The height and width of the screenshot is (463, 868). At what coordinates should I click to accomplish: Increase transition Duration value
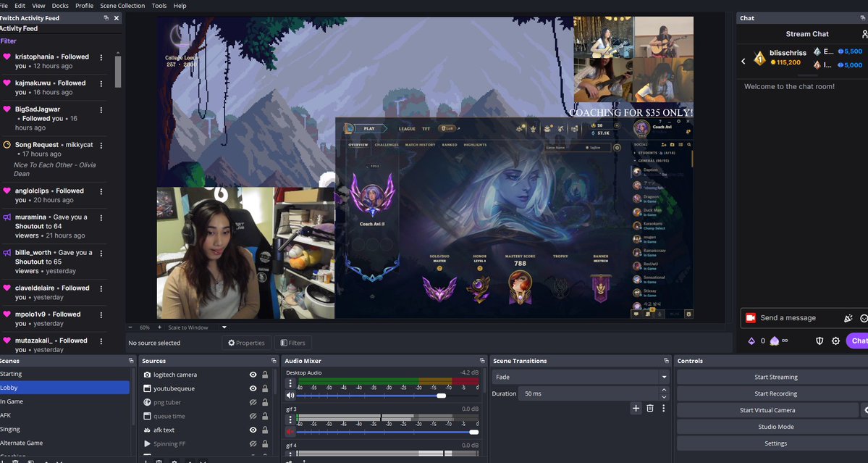tap(664, 390)
